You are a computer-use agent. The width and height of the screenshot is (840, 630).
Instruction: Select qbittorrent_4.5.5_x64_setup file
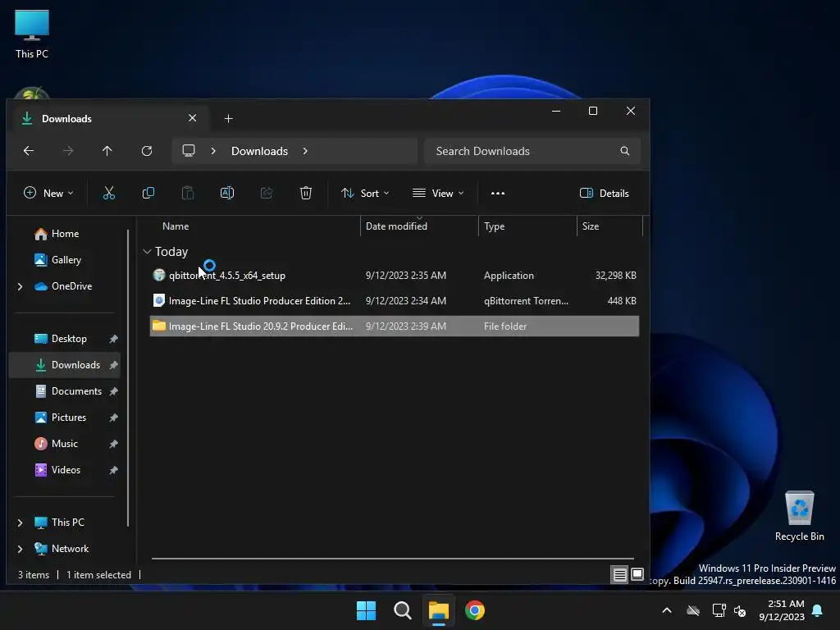click(395, 276)
